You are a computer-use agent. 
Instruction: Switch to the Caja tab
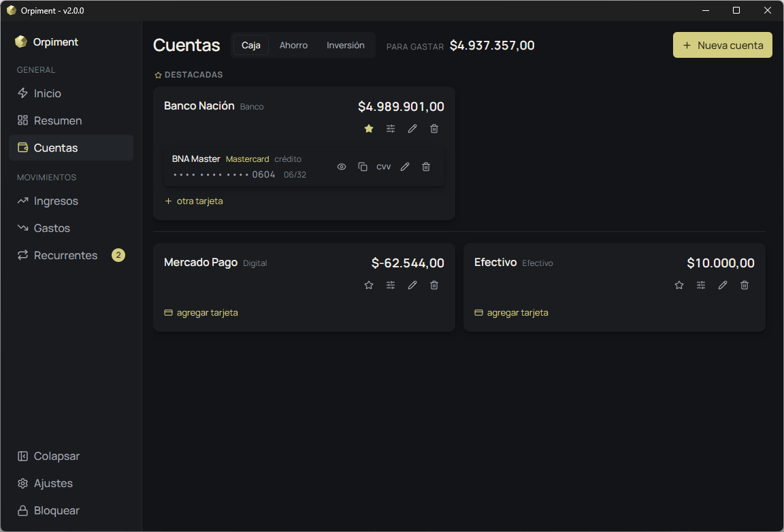pos(251,45)
